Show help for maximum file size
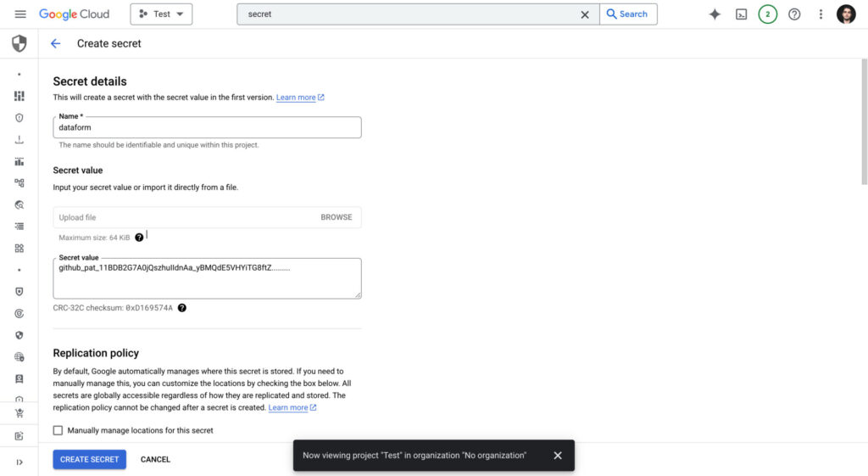The height and width of the screenshot is (476, 868). coord(139,238)
